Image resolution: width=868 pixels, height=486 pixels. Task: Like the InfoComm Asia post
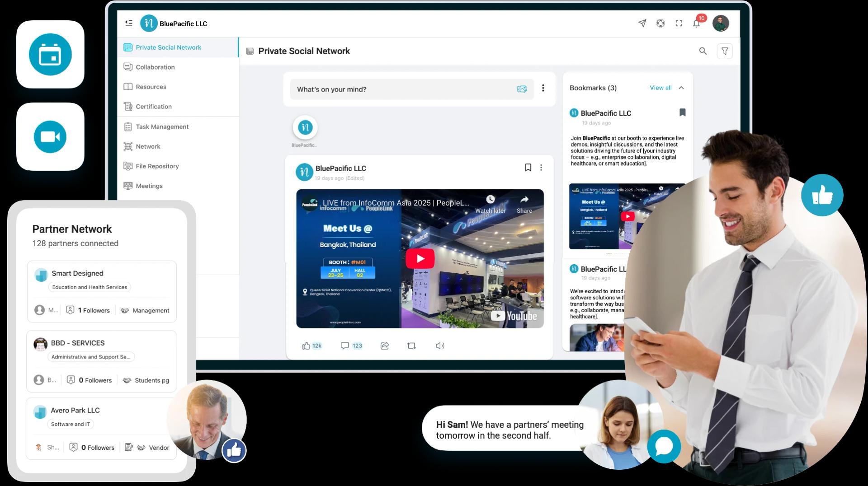[x=307, y=346]
